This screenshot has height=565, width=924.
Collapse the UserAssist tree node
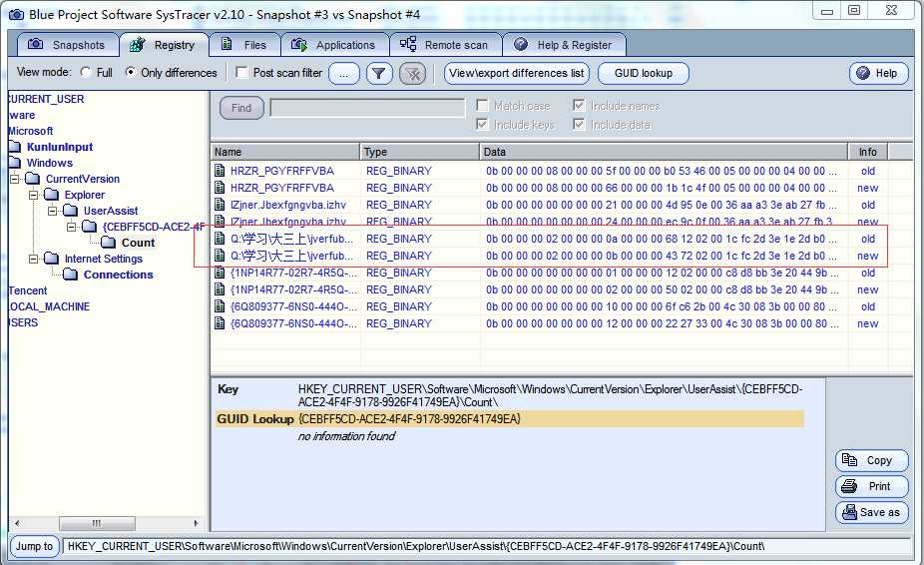point(52,210)
